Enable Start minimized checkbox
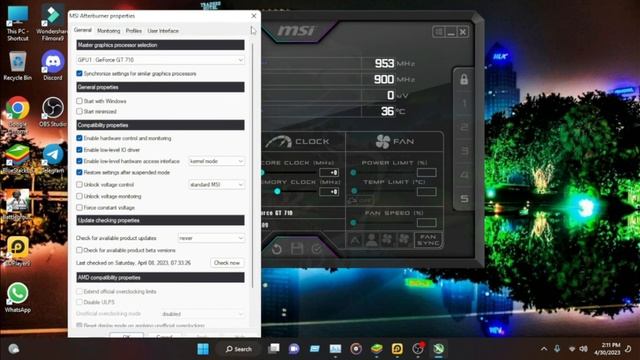Screen dimensions: 640x360 (x=79, y=111)
